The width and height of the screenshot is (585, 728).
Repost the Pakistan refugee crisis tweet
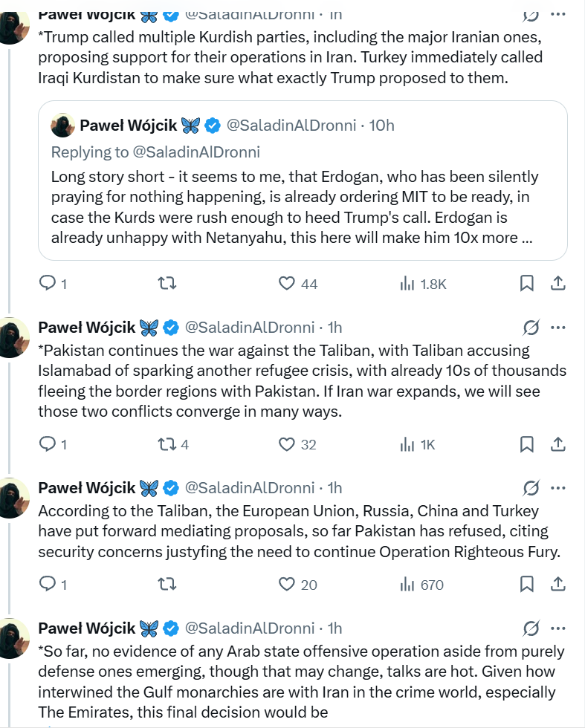pyautogui.click(x=167, y=444)
